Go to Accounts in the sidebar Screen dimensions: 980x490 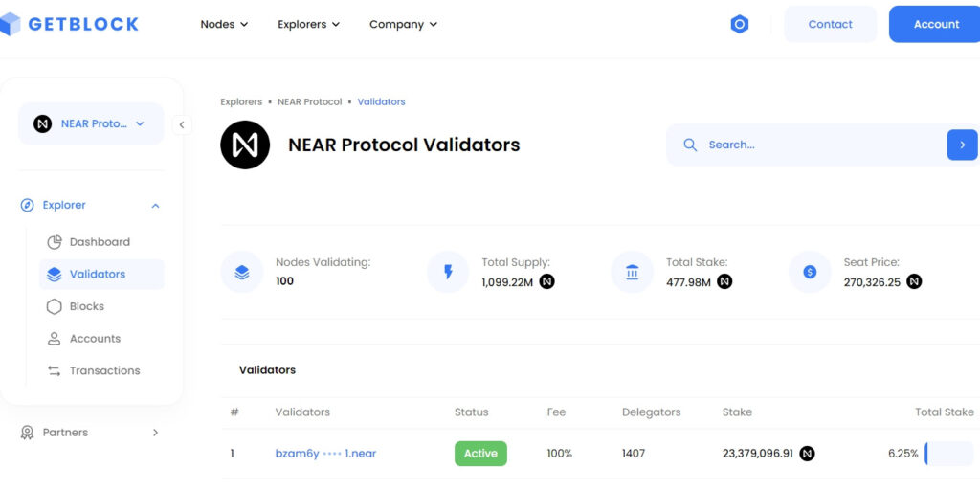[95, 339]
